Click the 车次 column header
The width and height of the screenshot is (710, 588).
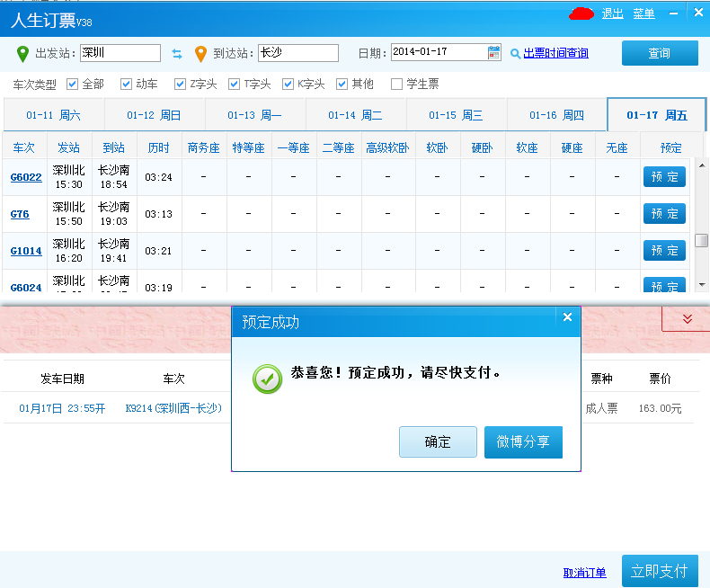[23, 147]
